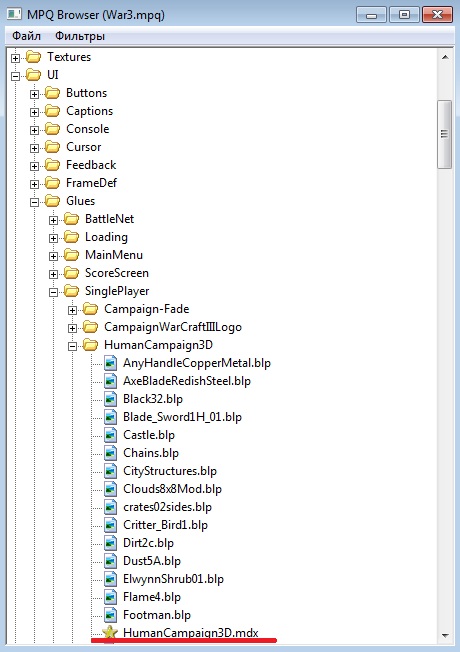Click the Critter_Bird1.blp image icon
This screenshot has height=652, width=460.
click(110, 525)
